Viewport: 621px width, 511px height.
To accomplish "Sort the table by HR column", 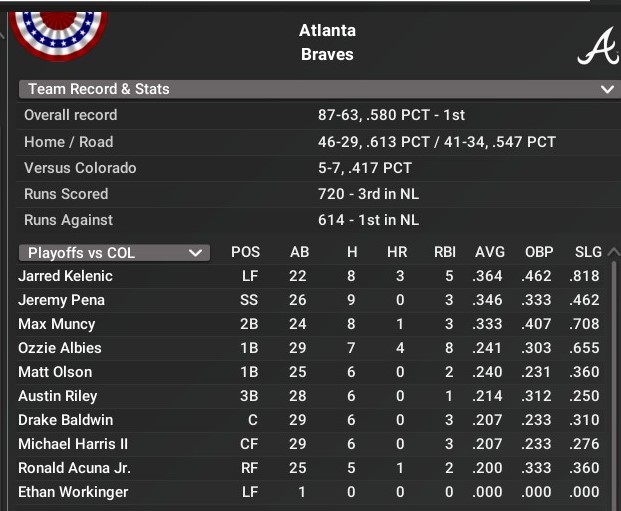I will [x=397, y=253].
